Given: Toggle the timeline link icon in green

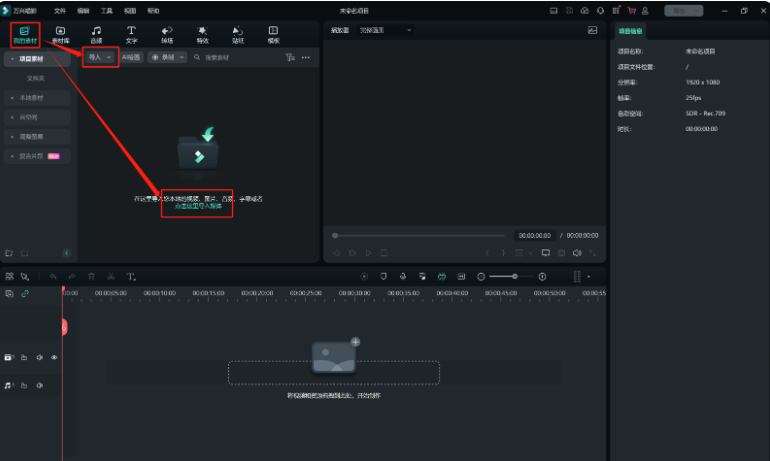Looking at the screenshot, I should point(25,294).
